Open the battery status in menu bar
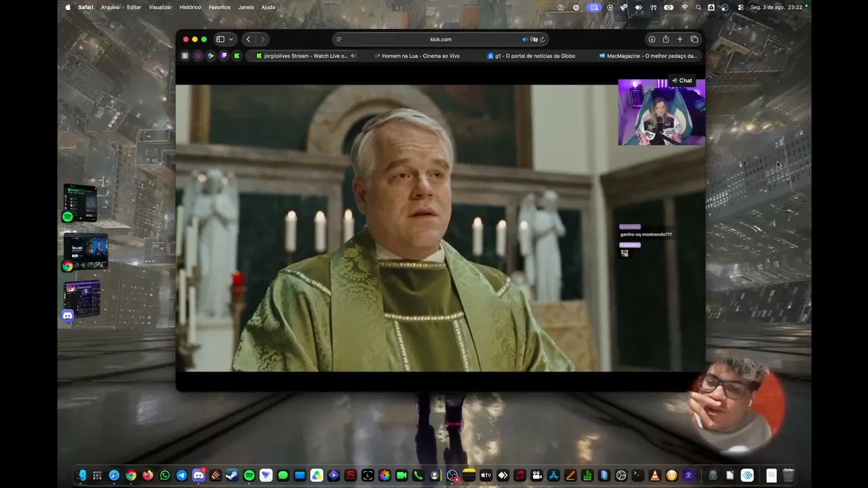Image resolution: width=868 pixels, height=488 pixels. (669, 7)
